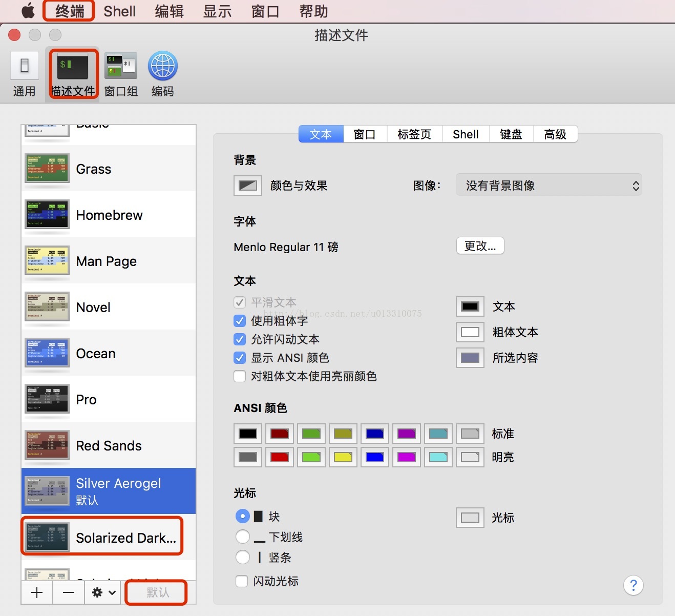The image size is (675, 616).
Task: Select the Solarized Dark profile
Action: [x=109, y=537]
